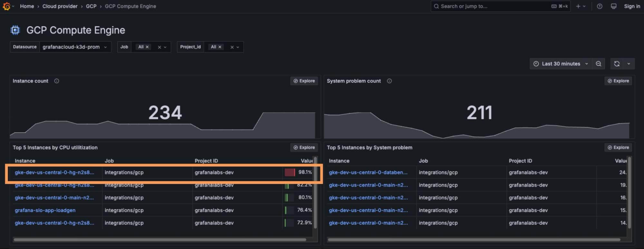Expand the refresh interval dropdown arrow

[x=629, y=64]
